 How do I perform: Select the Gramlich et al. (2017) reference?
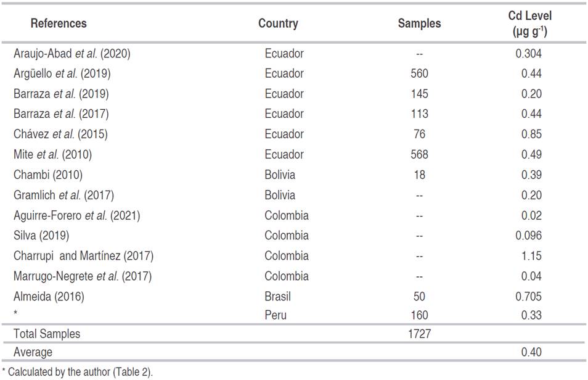tap(63, 195)
